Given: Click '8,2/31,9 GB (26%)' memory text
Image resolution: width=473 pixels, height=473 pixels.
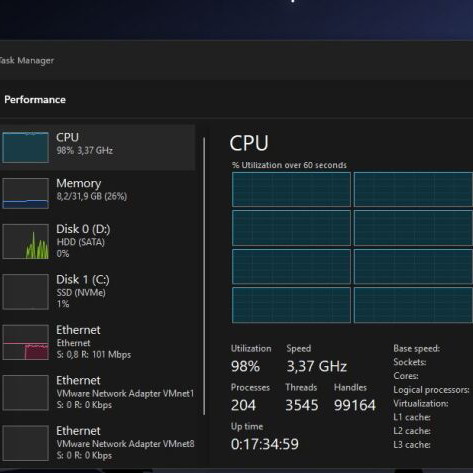Looking at the screenshot, I should pyautogui.click(x=92, y=196).
